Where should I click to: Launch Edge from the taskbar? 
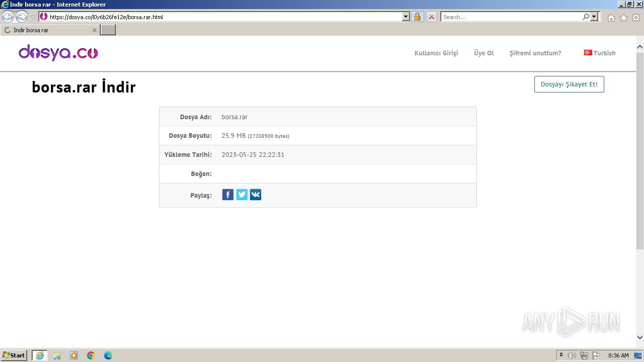pos(108,355)
